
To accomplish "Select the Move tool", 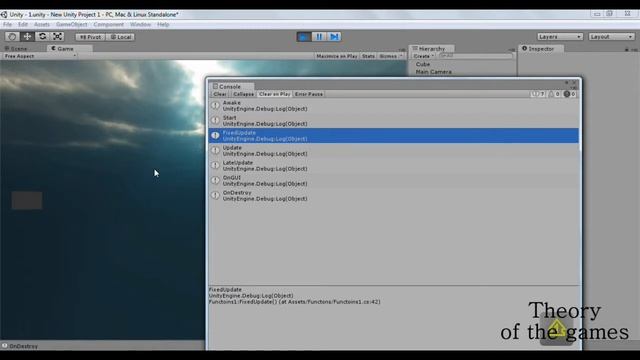I will coord(27,37).
